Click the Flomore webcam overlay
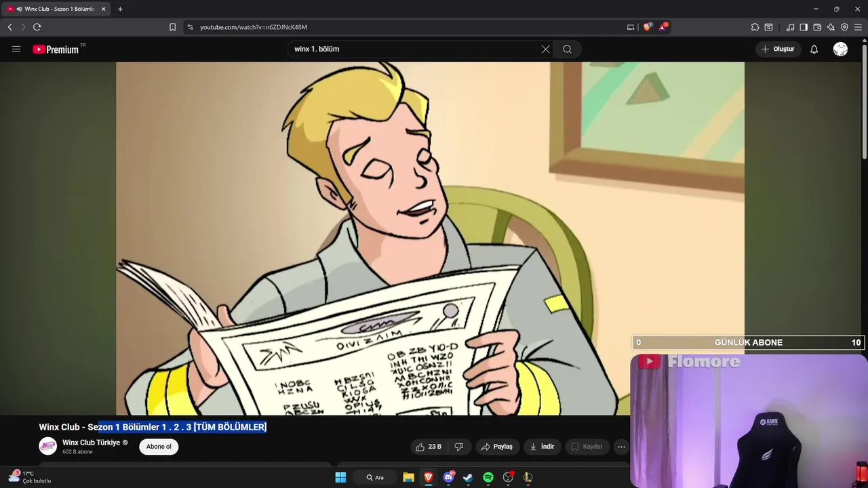 749,420
